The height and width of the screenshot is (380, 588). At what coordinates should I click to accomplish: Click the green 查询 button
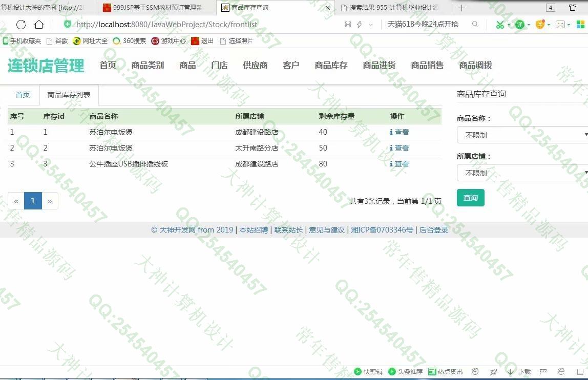tap(471, 198)
